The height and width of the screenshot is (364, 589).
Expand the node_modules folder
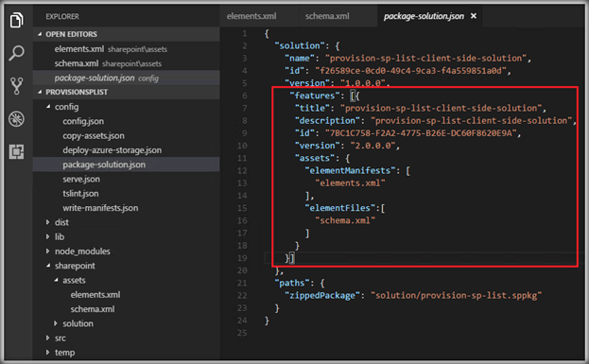48,251
